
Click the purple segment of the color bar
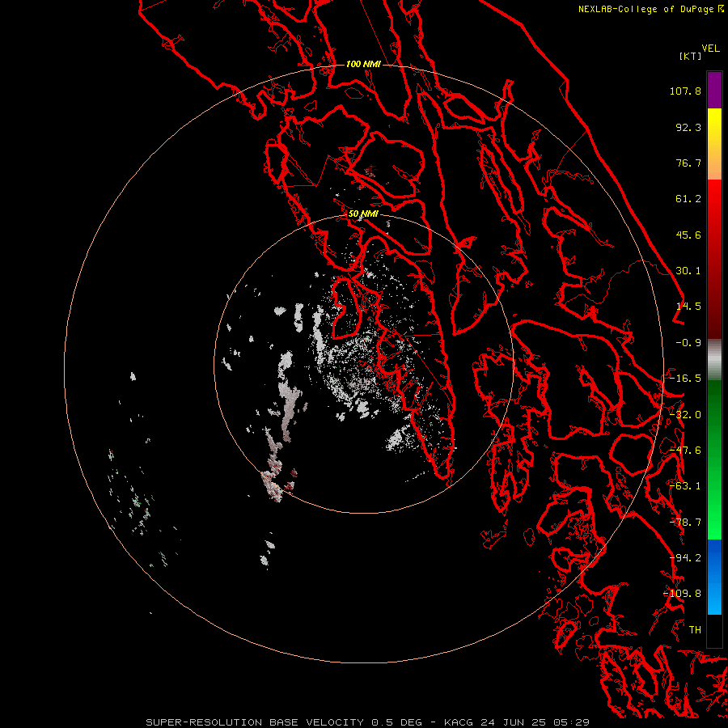point(714,90)
